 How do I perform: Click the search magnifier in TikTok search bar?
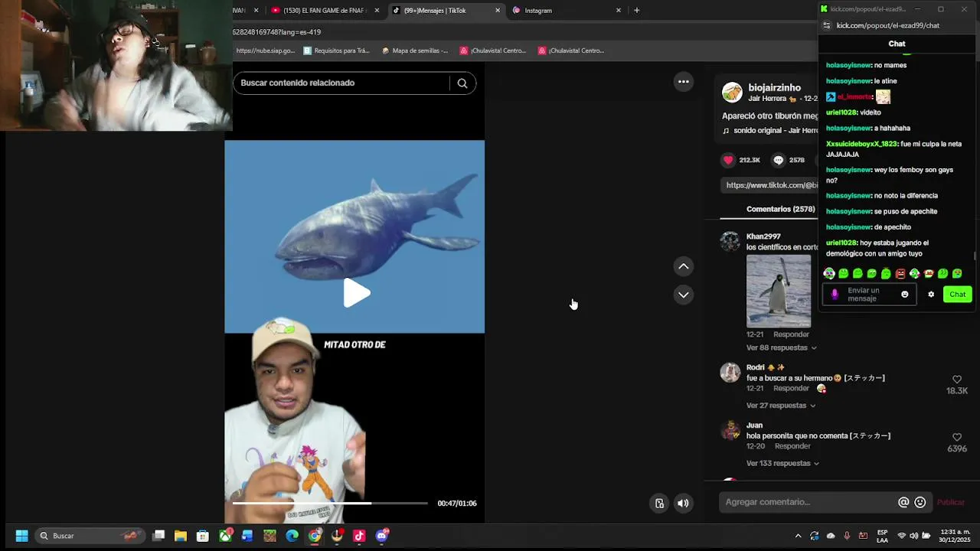click(462, 83)
